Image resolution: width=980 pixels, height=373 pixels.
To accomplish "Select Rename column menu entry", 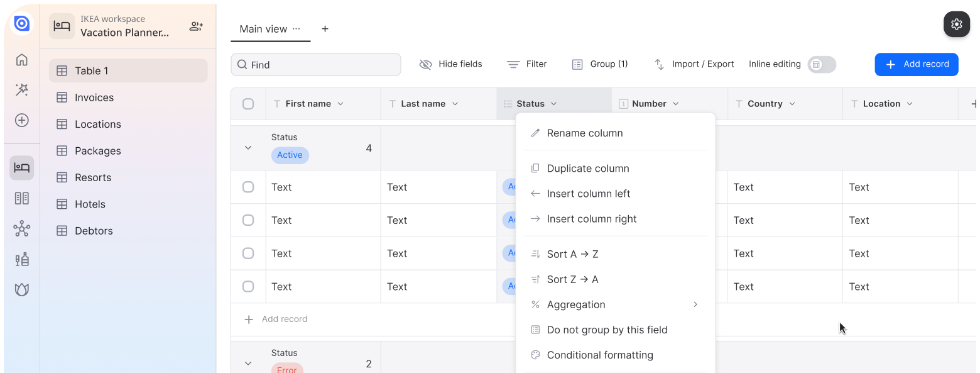I will click(585, 133).
